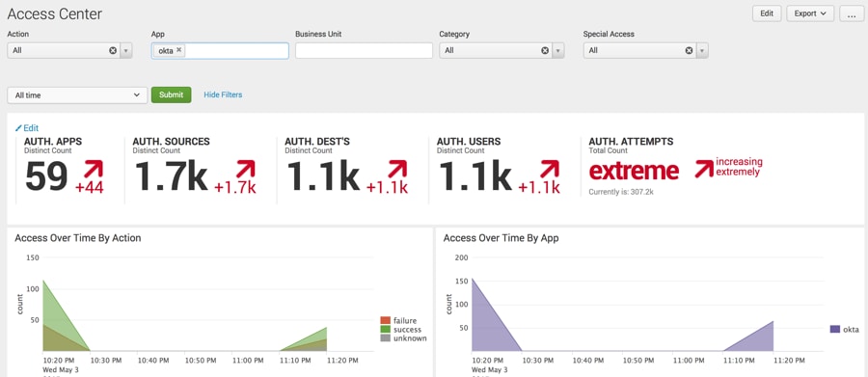Viewport: 868px width, 377px height.
Task: Toggle the failure legend color swatch
Action: point(385,320)
